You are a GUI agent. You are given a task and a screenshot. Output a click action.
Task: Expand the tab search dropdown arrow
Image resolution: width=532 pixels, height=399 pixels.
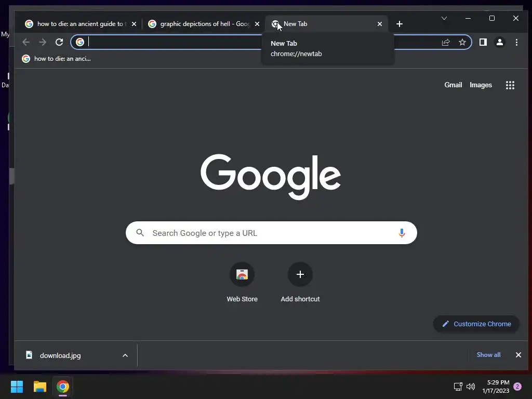[444, 18]
